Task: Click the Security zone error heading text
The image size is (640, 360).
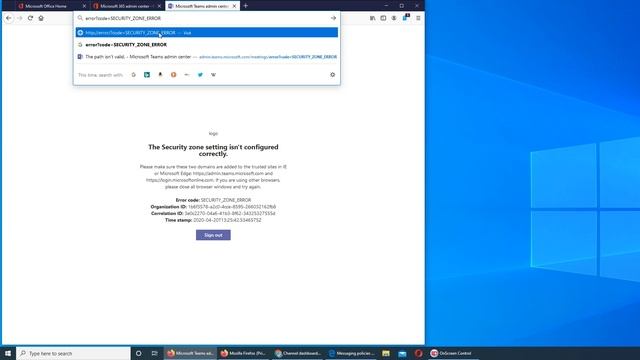Action: (x=213, y=150)
